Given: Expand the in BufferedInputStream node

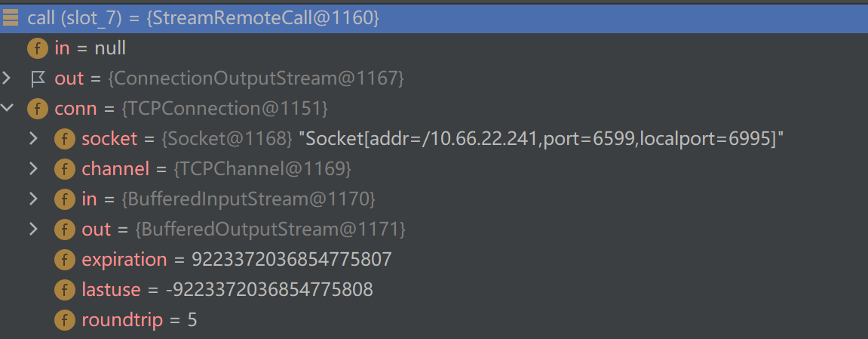Looking at the screenshot, I should coord(33,199).
